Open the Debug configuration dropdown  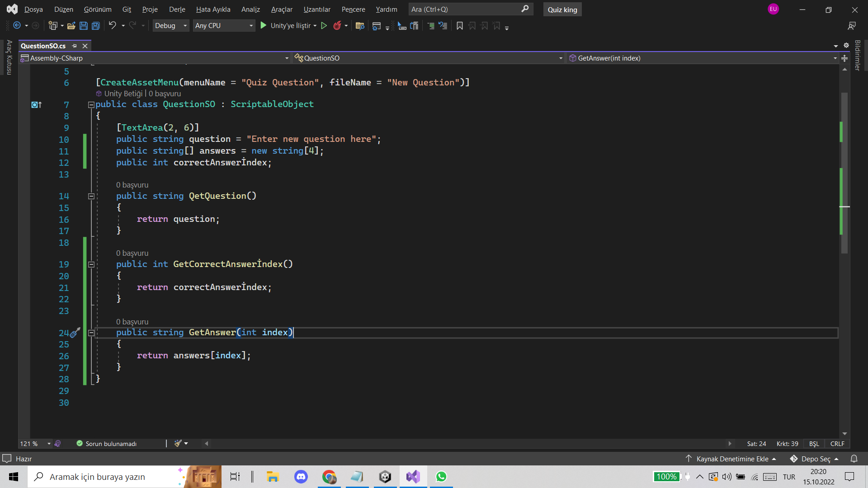[170, 26]
